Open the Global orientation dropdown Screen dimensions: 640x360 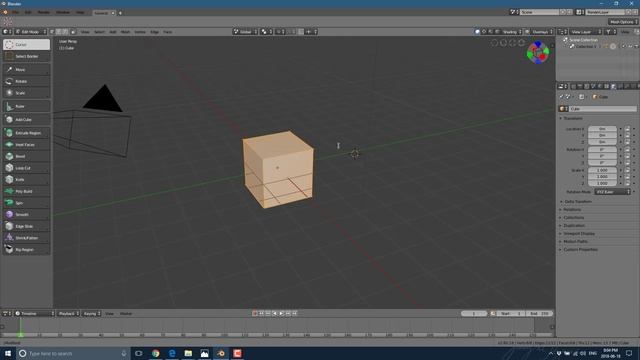pyautogui.click(x=245, y=32)
